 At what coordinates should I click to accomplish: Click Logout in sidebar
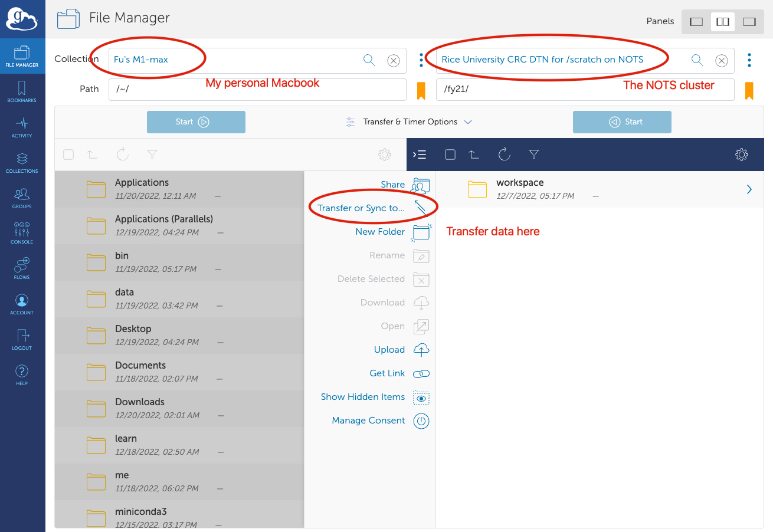(x=22, y=340)
